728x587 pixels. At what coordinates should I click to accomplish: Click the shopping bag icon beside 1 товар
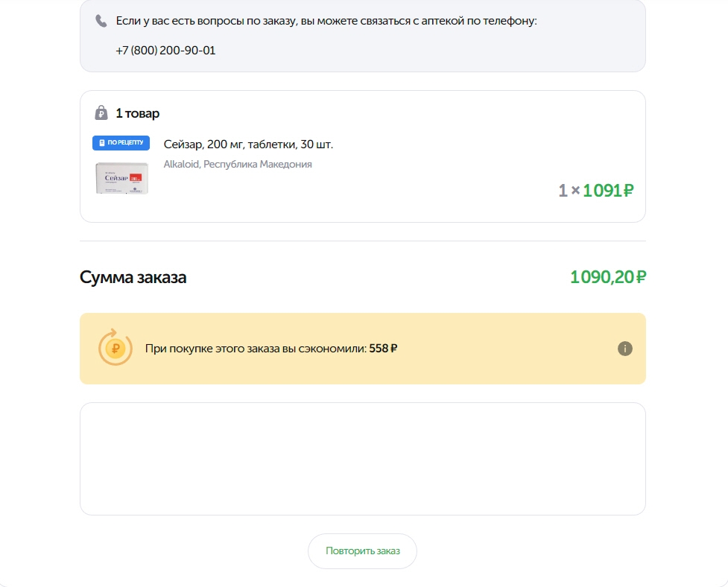click(101, 112)
